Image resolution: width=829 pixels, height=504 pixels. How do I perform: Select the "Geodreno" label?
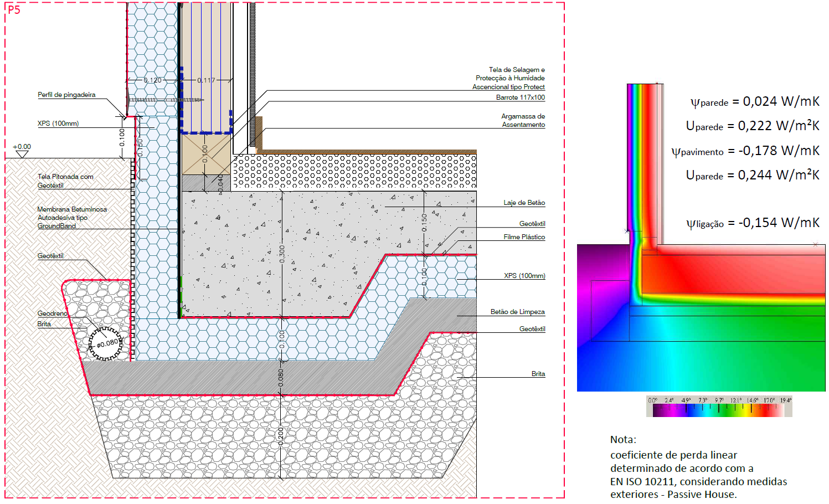[53, 313]
